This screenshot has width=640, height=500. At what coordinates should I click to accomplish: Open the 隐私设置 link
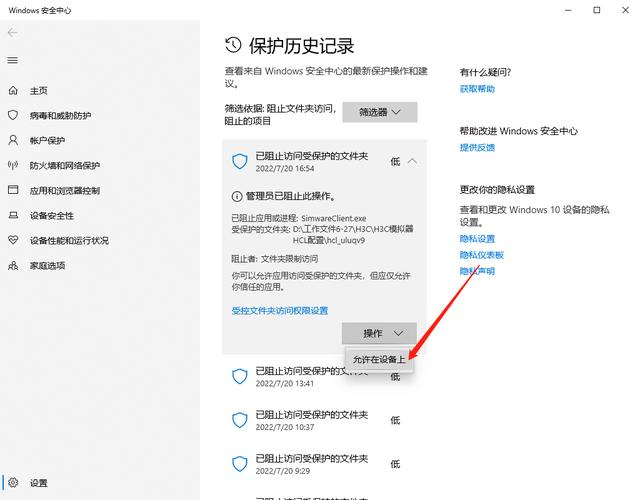(477, 238)
